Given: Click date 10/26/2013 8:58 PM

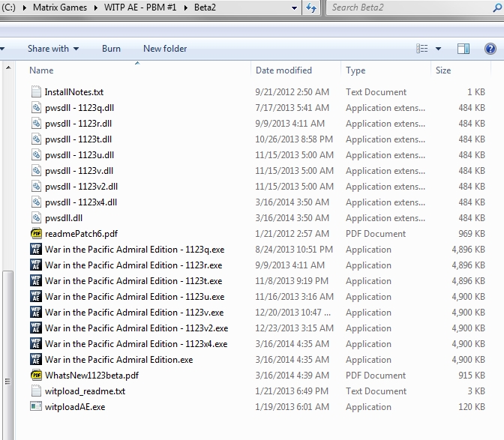Looking at the screenshot, I should [x=294, y=139].
